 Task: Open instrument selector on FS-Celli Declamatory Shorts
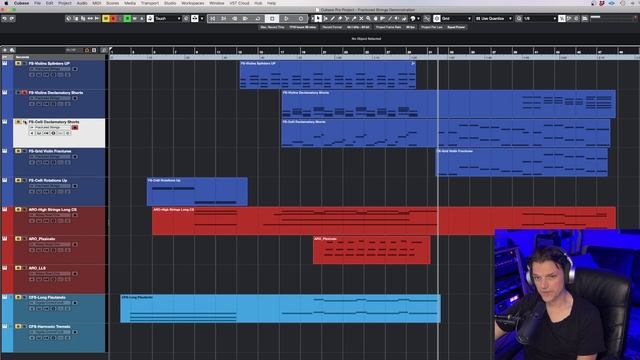pos(50,127)
